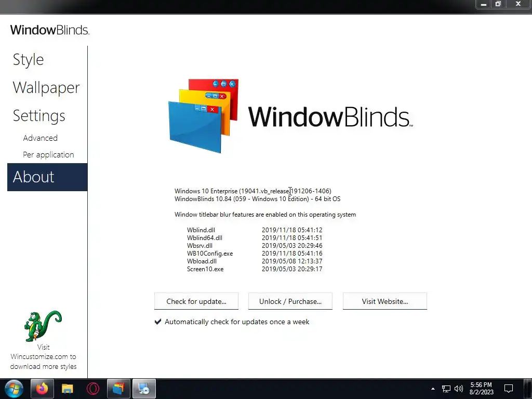Click Visit Website button

pos(385,301)
